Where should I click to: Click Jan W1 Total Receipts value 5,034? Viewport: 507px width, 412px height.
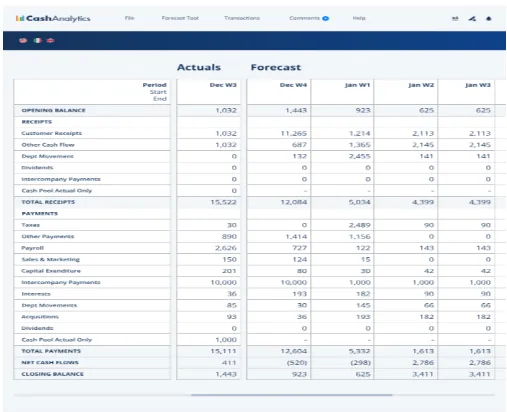[360, 202]
